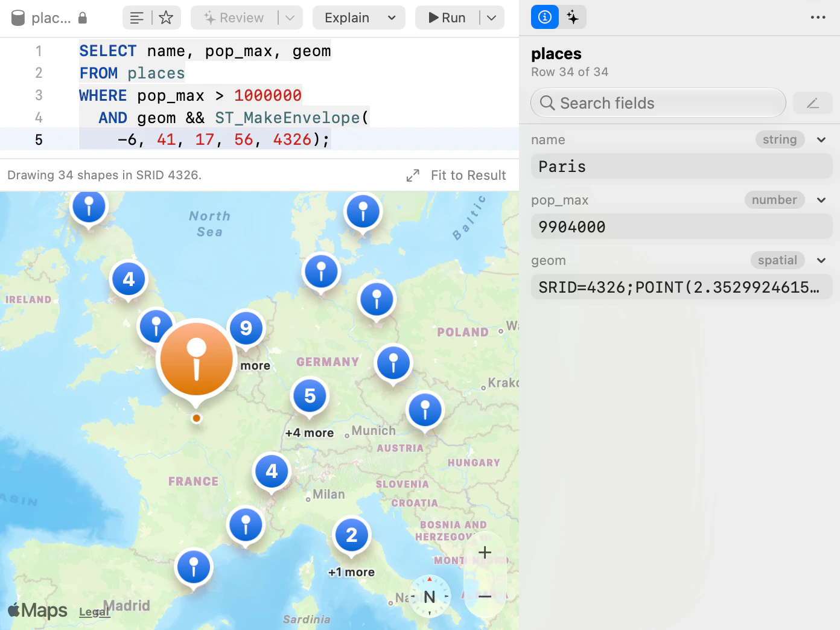Screen dimensions: 840x630
Task: Run the SQL query
Action: tap(447, 18)
